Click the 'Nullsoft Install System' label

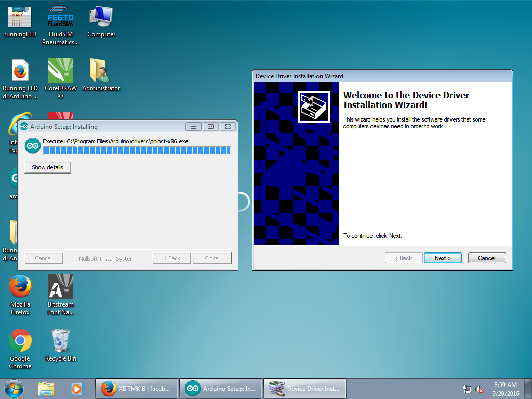tap(107, 259)
